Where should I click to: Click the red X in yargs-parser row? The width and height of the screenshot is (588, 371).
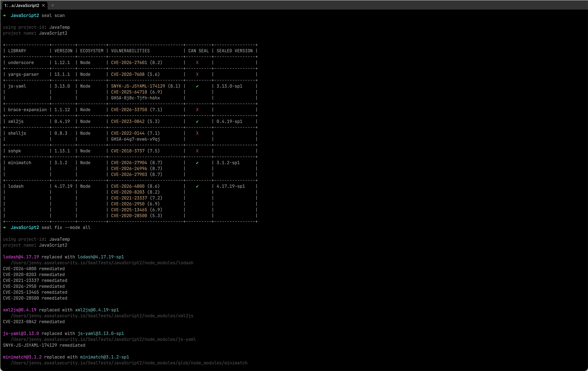point(197,74)
